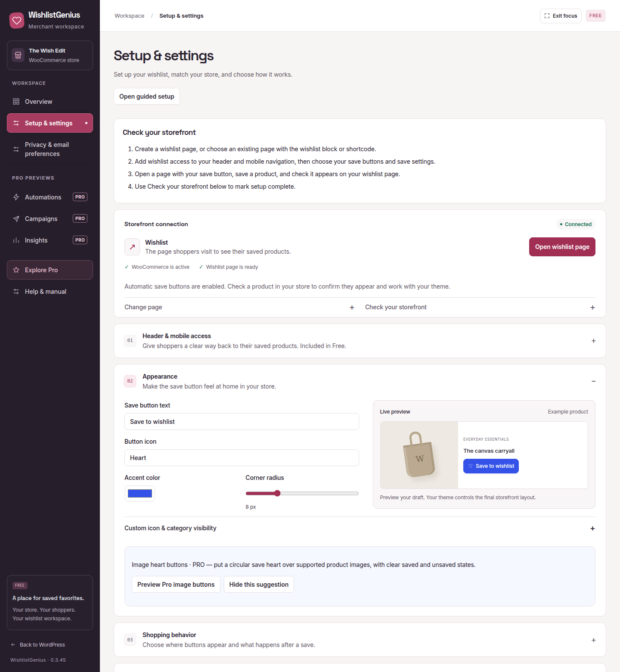Expand Custom icon & category visibility
Screen dimensions: 620x672
(x=360, y=528)
